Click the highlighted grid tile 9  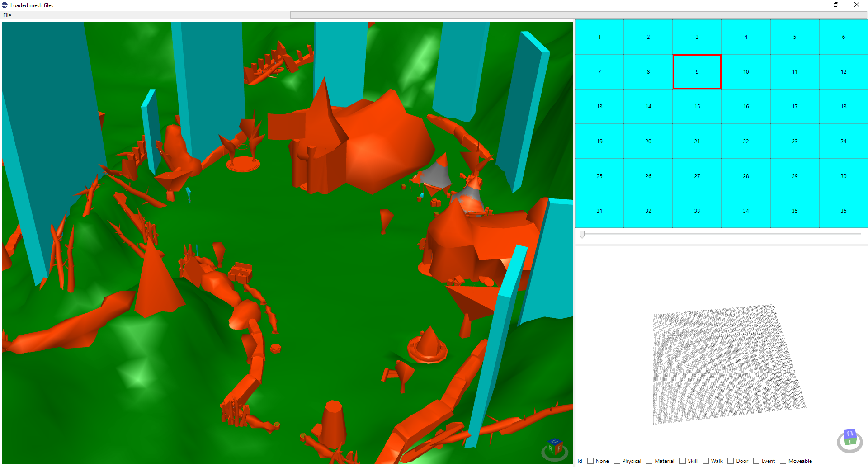click(697, 71)
